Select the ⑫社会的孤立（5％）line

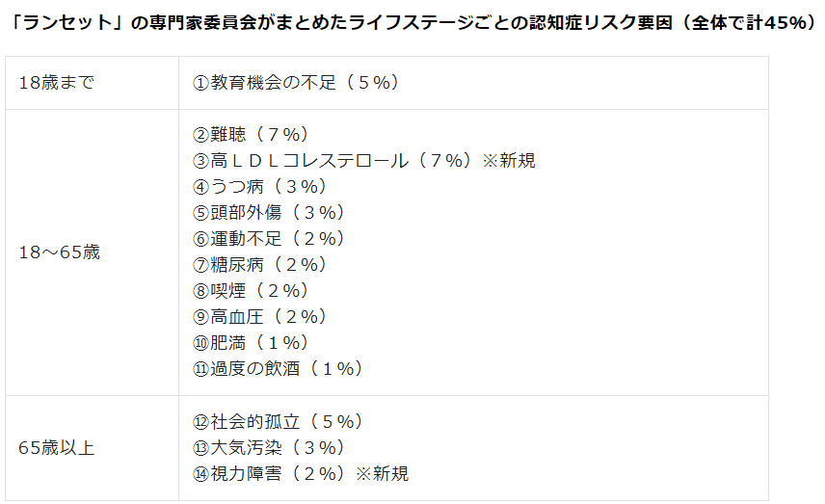(x=278, y=422)
